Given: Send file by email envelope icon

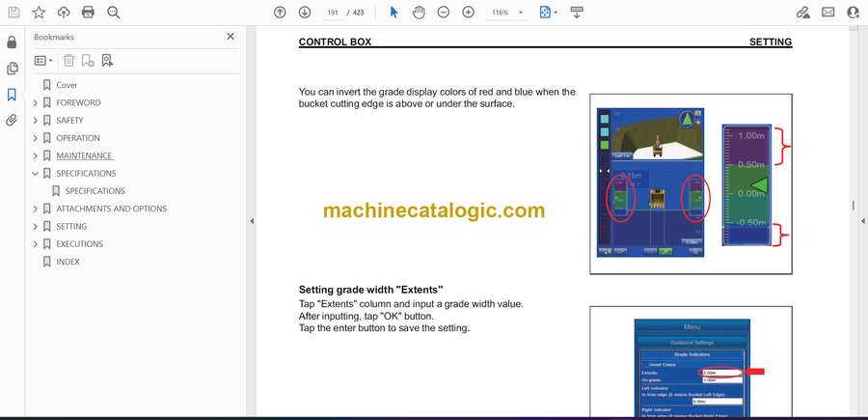Looking at the screenshot, I should point(828,13).
